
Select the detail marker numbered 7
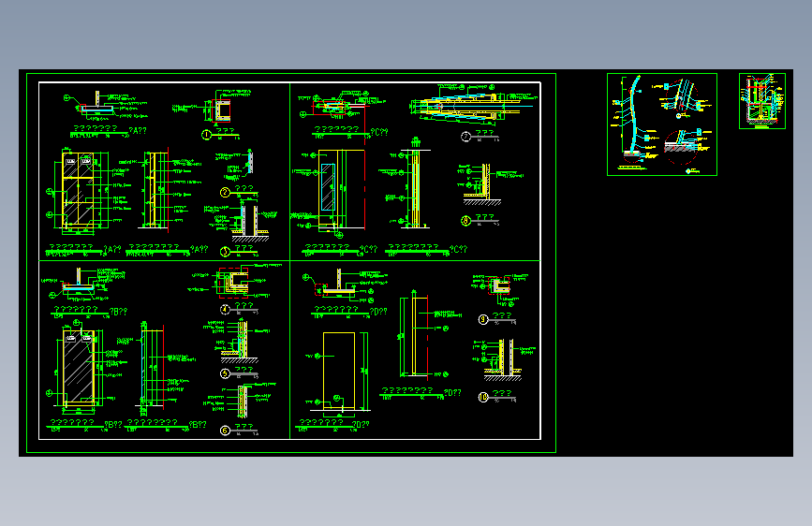465,137
